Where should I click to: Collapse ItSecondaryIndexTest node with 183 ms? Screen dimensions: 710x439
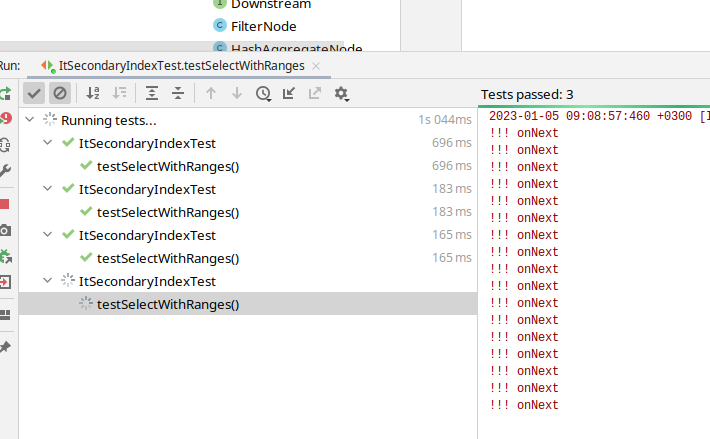pos(48,189)
